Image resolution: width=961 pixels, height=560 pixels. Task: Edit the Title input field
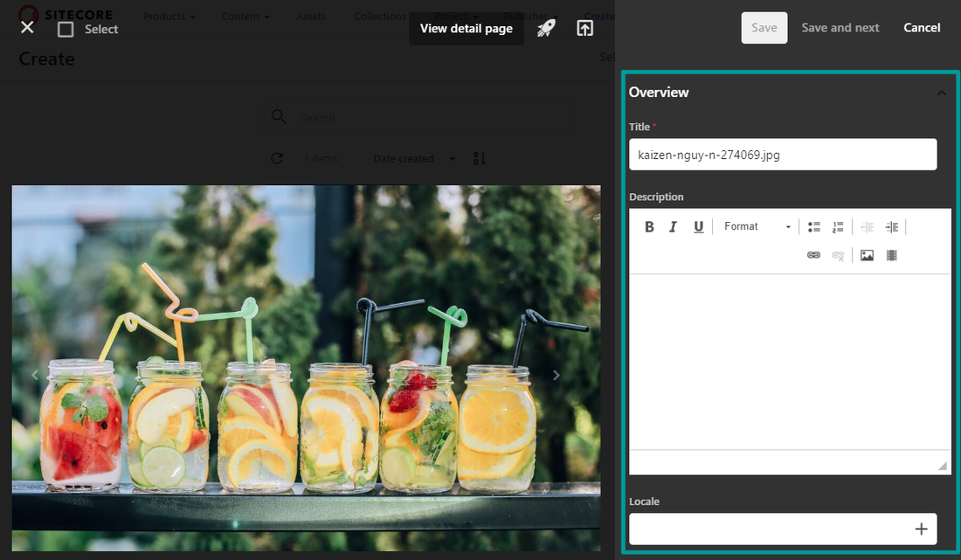point(783,155)
